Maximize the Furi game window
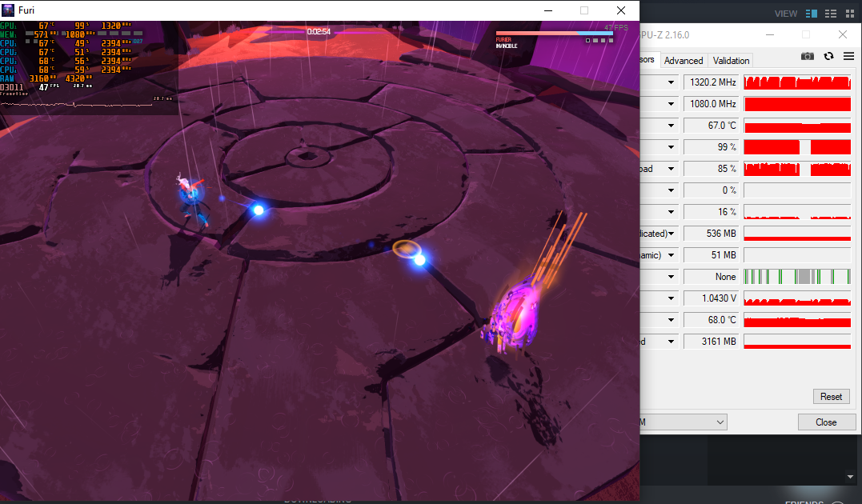The image size is (862, 504). [583, 10]
